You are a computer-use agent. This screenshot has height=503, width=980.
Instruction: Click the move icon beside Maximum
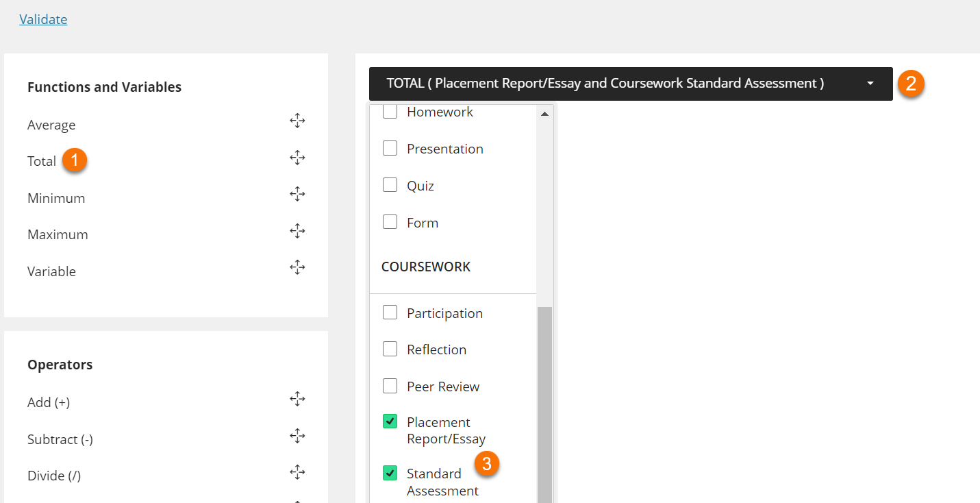coord(297,231)
